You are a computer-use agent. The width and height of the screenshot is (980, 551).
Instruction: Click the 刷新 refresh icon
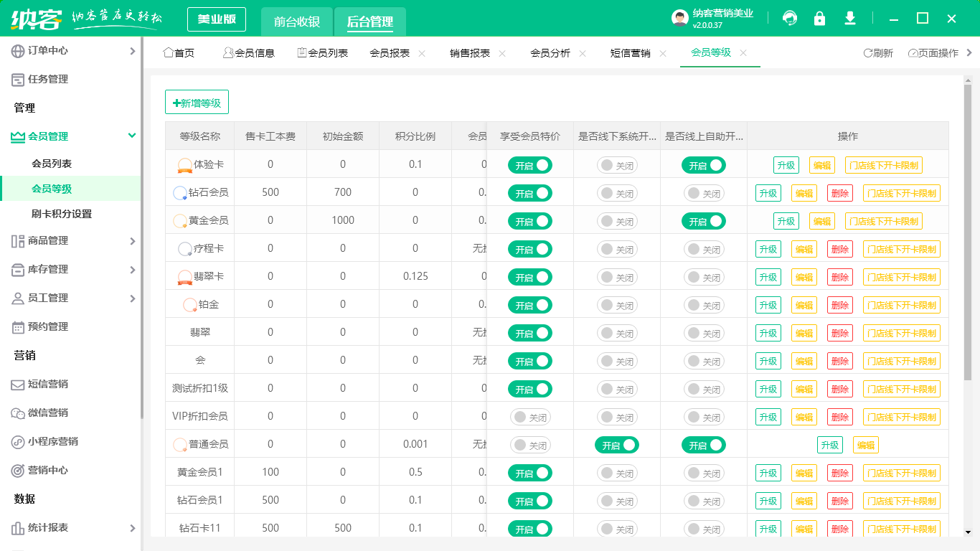tap(867, 53)
